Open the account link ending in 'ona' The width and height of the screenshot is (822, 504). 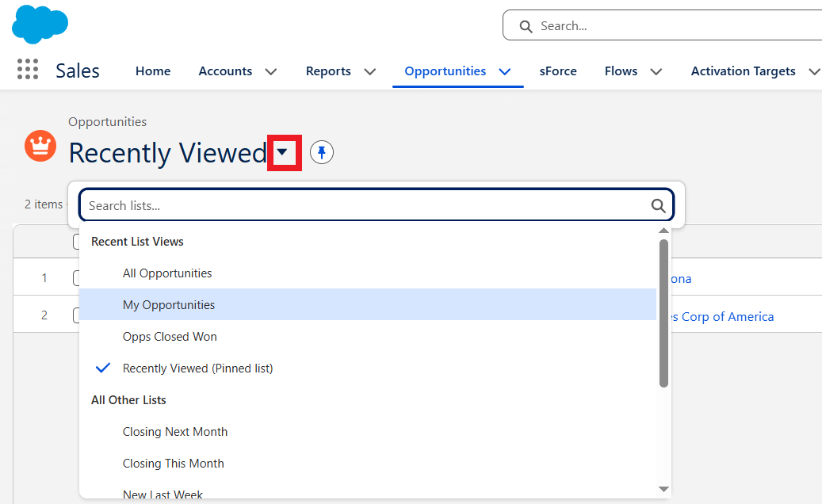point(681,279)
